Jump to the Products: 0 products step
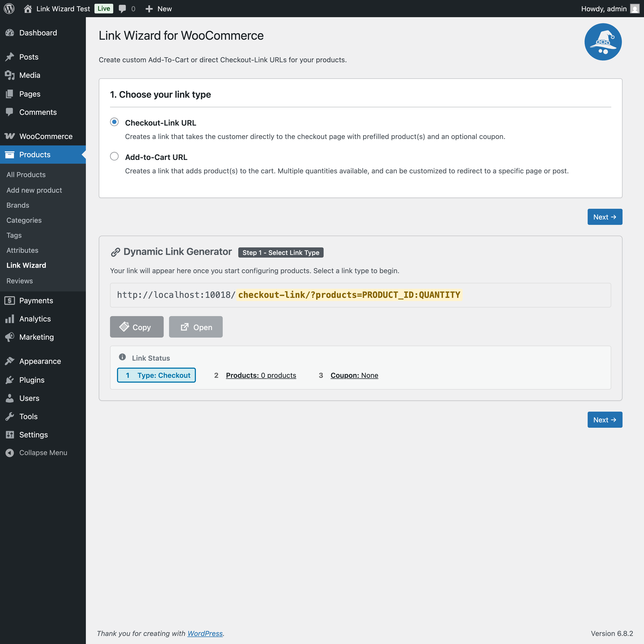644x644 pixels. tap(261, 375)
